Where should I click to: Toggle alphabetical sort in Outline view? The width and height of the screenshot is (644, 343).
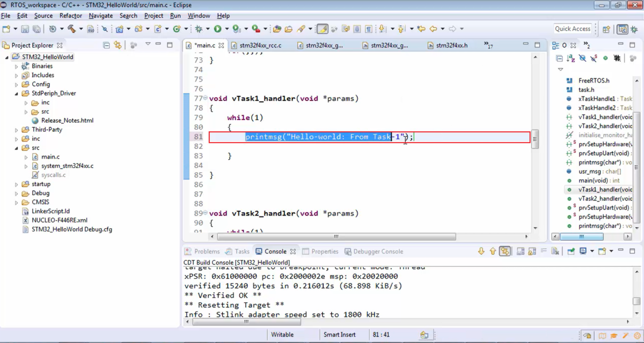point(570,58)
